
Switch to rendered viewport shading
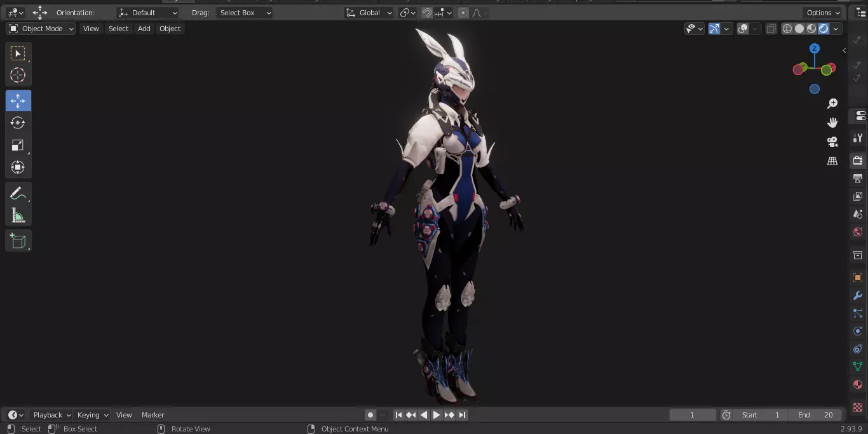point(824,29)
